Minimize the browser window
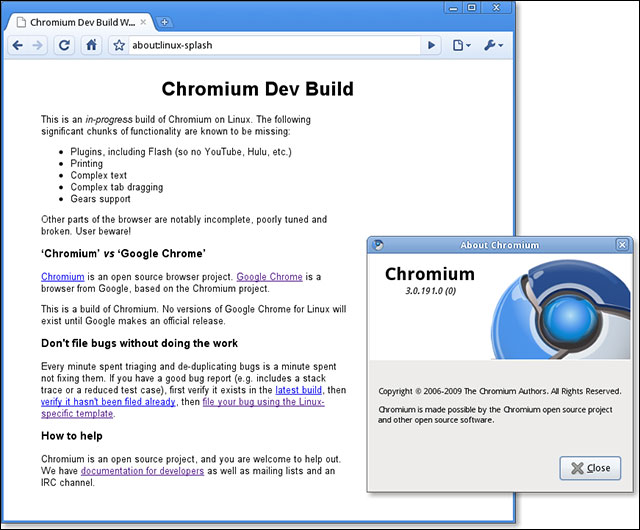The height and width of the screenshot is (530, 640). coord(453,8)
